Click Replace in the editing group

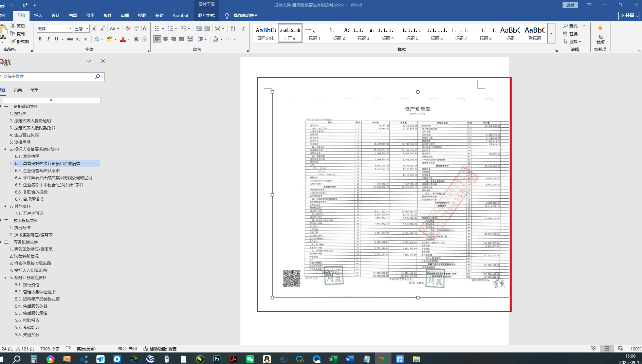(570, 34)
